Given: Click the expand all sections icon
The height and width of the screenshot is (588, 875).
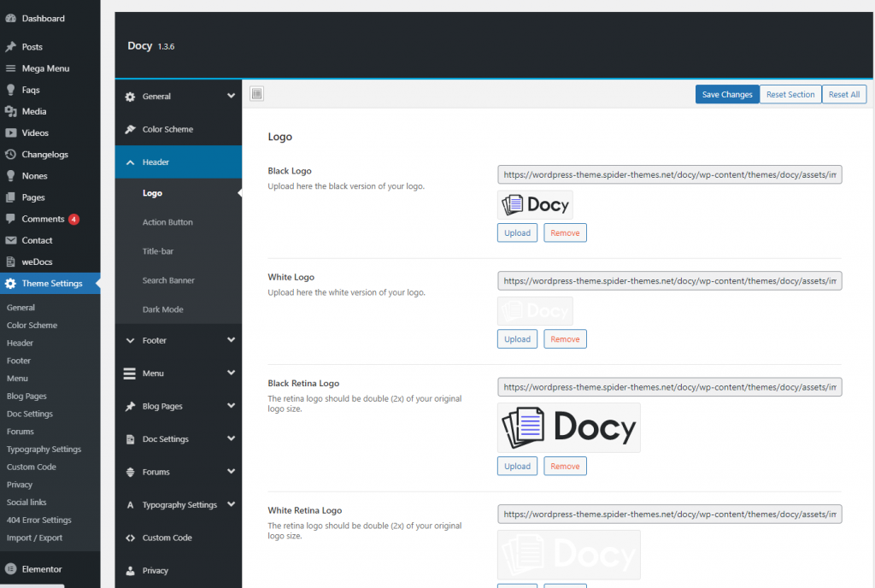Looking at the screenshot, I should coord(256,94).
